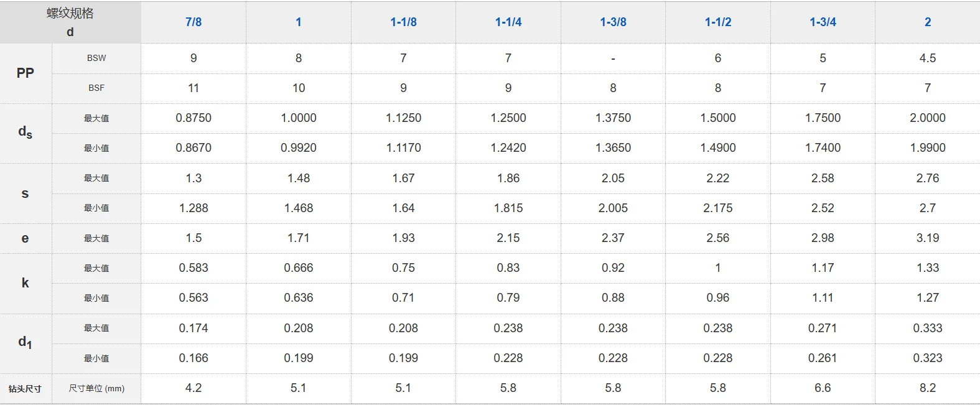The image size is (980, 405).
Task: Click the BSF row label
Action: click(x=96, y=88)
